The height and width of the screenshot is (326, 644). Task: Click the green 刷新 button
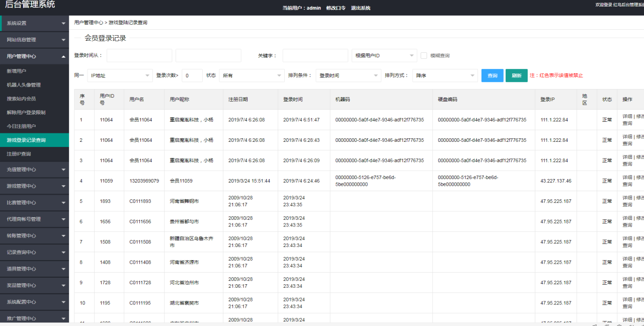click(516, 75)
